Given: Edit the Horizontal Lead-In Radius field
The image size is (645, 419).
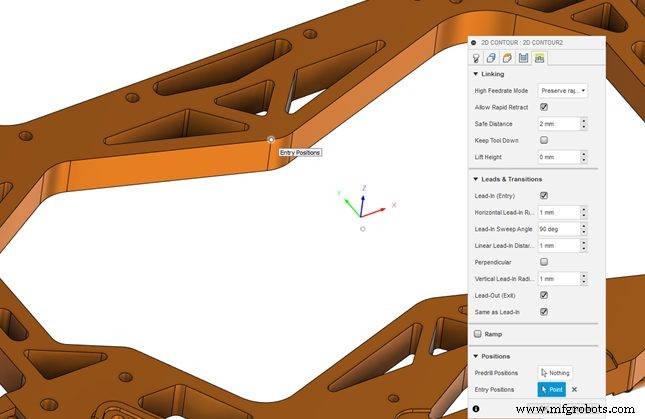Looking at the screenshot, I should click(x=559, y=212).
